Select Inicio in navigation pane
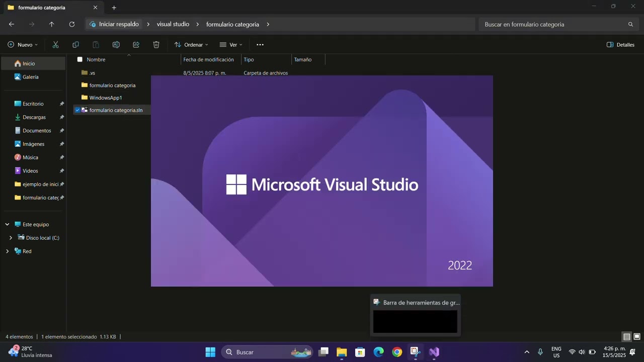This screenshot has width=644, height=362. [x=33, y=63]
